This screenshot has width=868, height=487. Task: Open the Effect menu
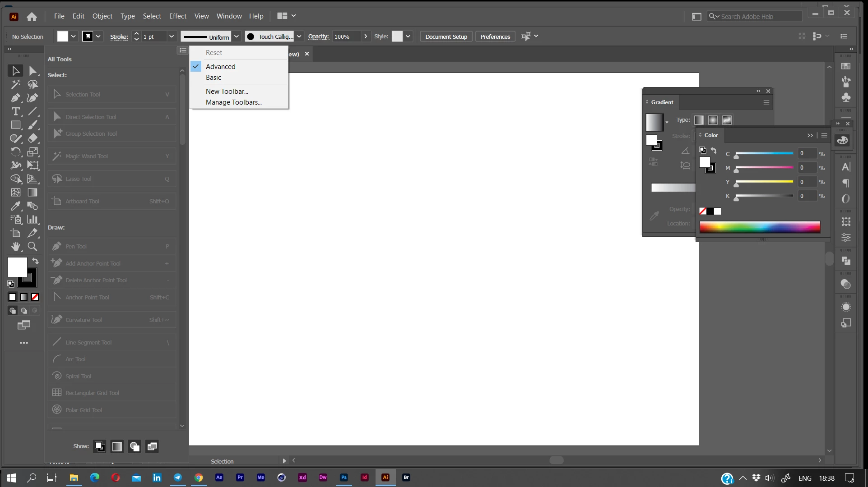click(x=177, y=16)
